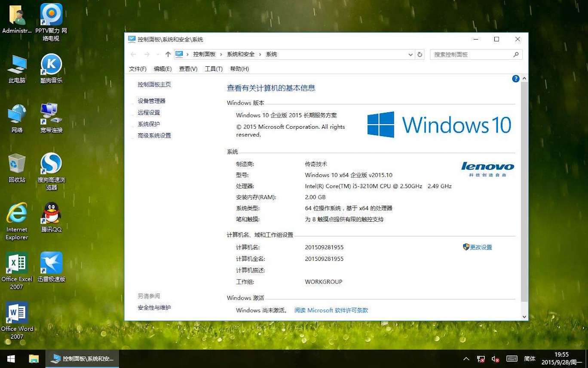
Task: Open File Explorer from the taskbar
Action: [x=34, y=359]
